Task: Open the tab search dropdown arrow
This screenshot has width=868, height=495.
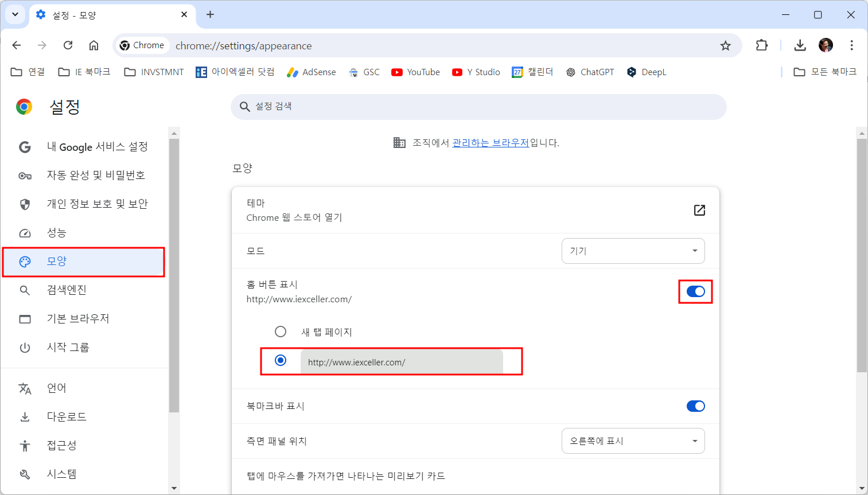Action: [15, 14]
